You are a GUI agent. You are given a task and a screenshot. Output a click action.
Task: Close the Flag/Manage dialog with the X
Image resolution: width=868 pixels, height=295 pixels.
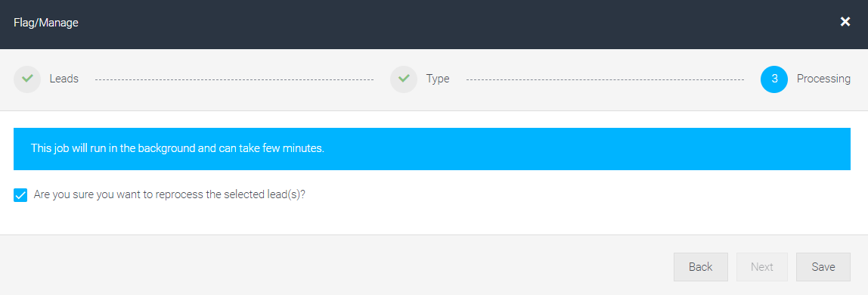845,22
